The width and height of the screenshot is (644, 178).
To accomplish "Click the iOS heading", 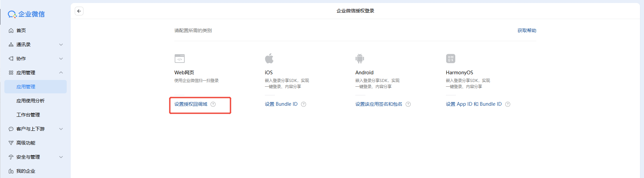I will [269, 73].
